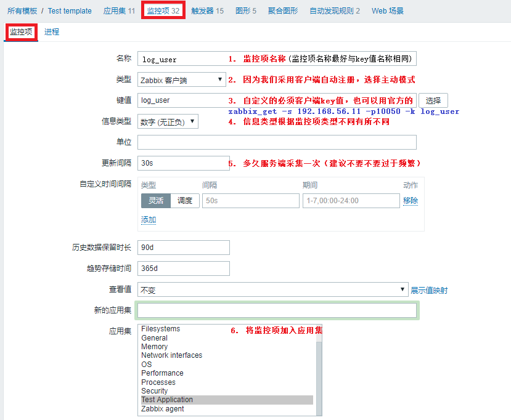Viewport: 511px width, 420px height.
Task: Open the 信息类型 dropdown
Action: (168, 121)
